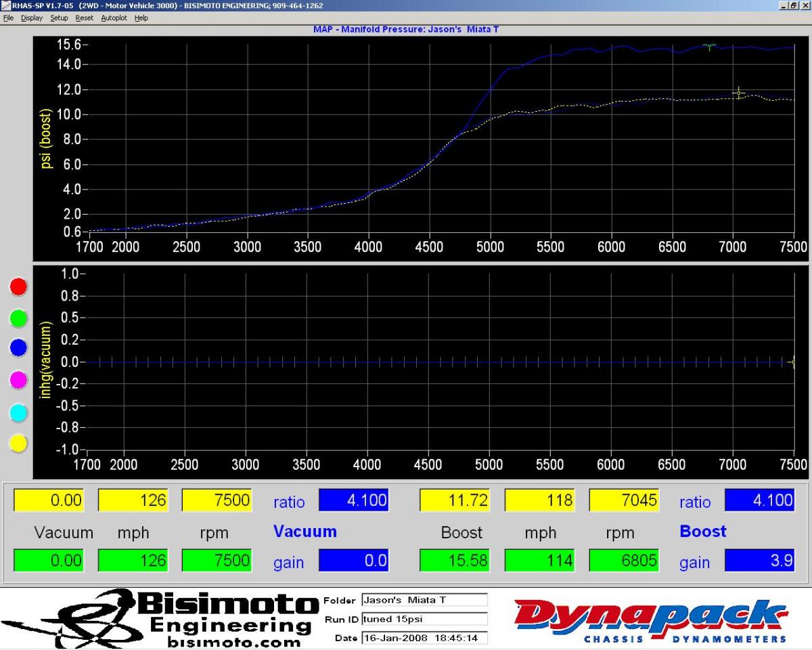Click the cyan run color circle
The width and height of the screenshot is (812, 650).
(x=18, y=412)
